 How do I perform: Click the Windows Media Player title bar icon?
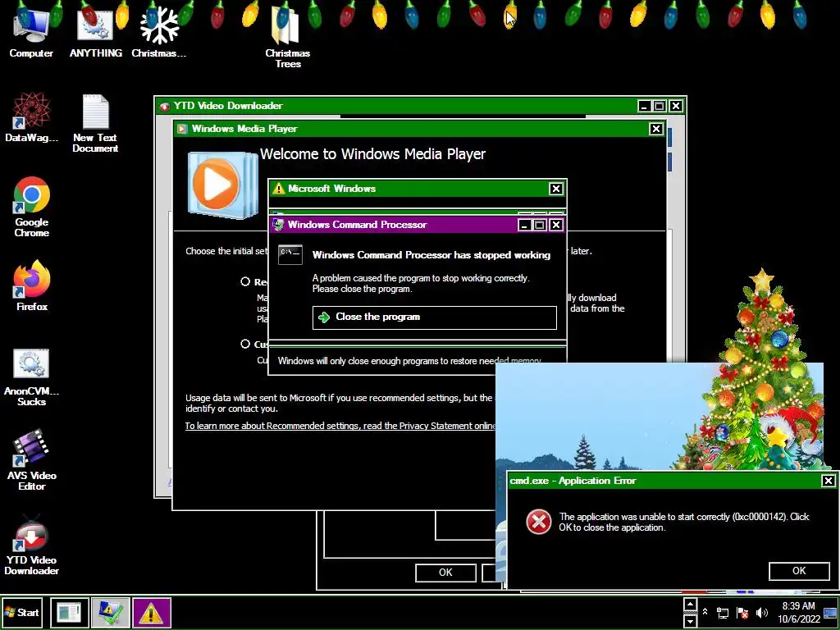tap(183, 129)
